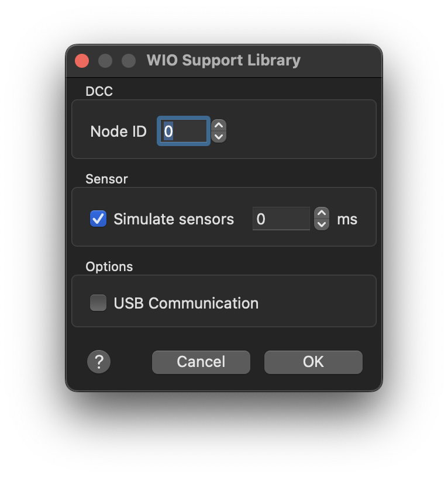The width and height of the screenshot is (448, 478).
Task: Click the greyed-out zoom window button
Action: pos(128,61)
